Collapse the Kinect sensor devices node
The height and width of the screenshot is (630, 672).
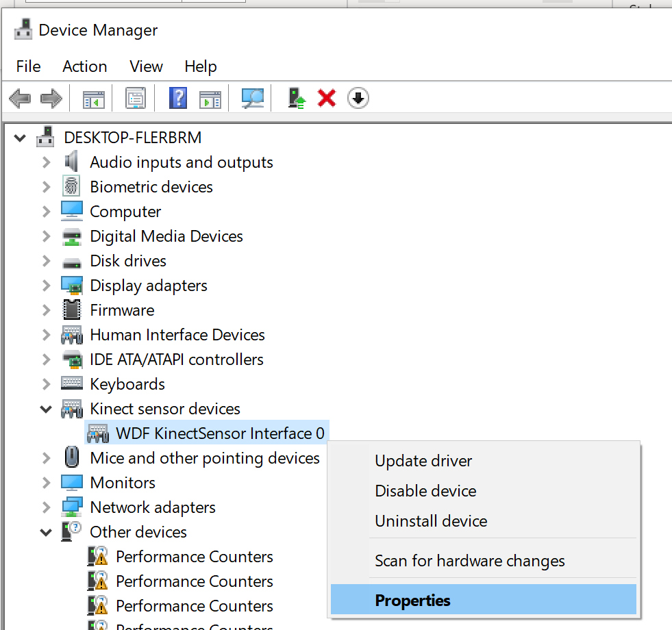tap(46, 409)
